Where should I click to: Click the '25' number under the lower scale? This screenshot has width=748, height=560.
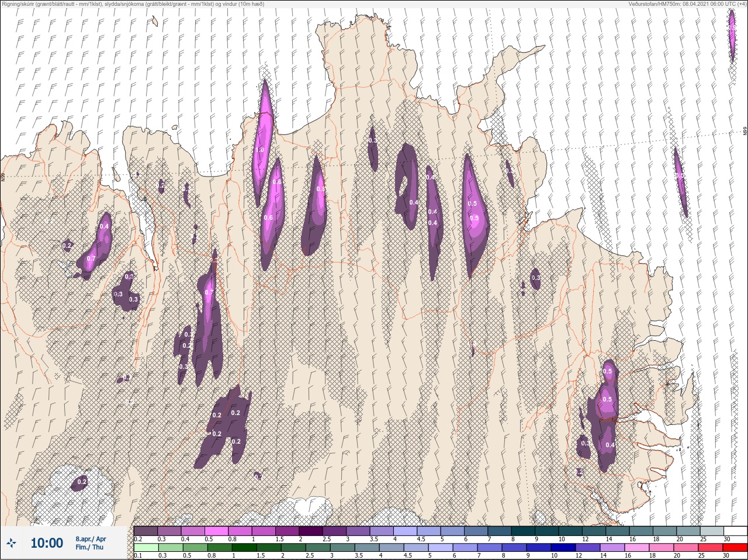(x=701, y=556)
